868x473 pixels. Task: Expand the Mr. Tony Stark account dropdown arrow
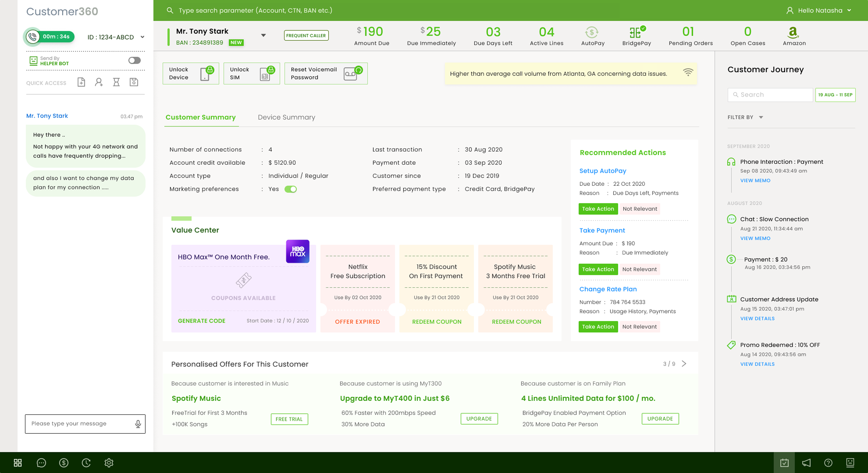tap(263, 35)
